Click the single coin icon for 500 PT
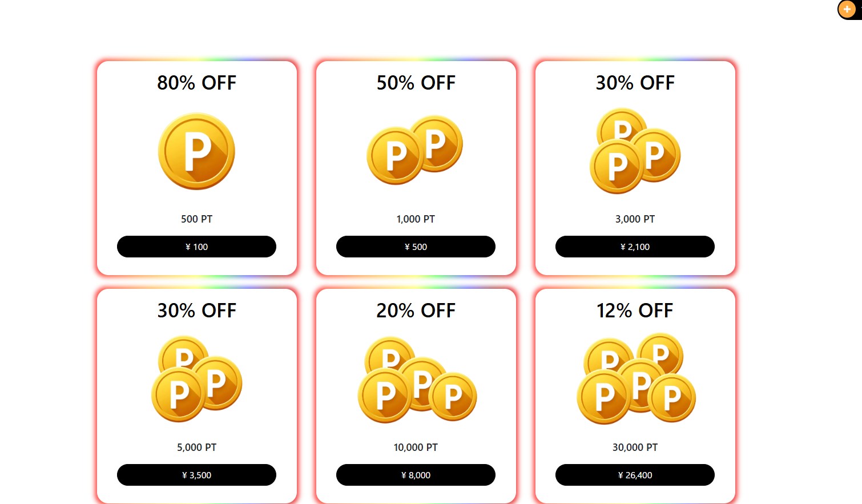Viewport: 862px width, 504px height. [x=196, y=151]
